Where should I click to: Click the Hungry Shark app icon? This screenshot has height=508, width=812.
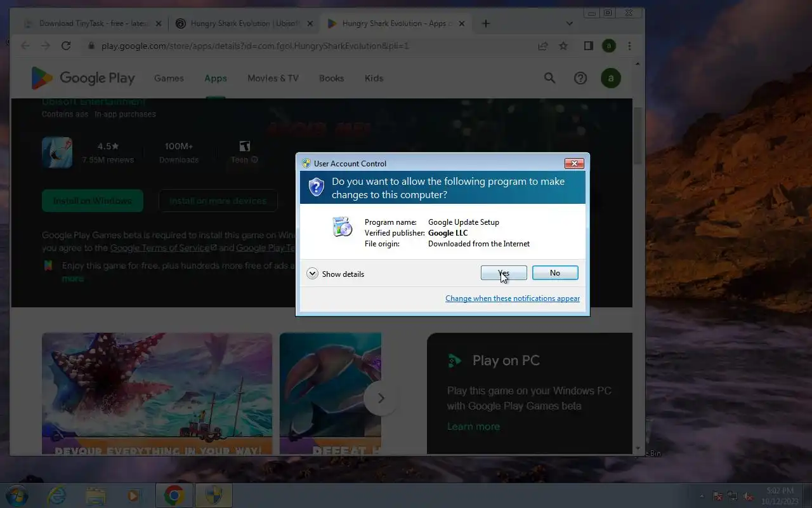click(57, 152)
